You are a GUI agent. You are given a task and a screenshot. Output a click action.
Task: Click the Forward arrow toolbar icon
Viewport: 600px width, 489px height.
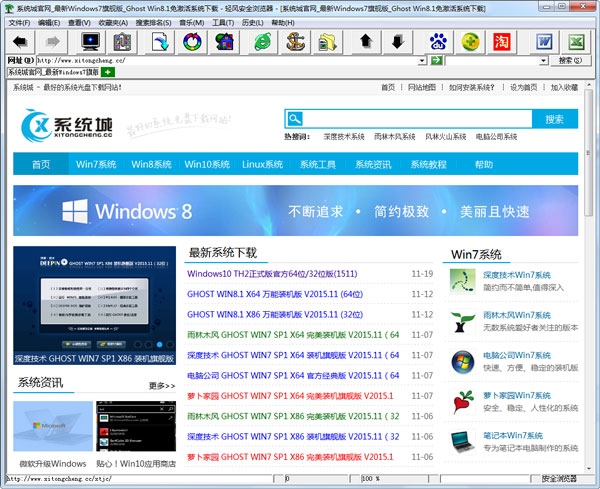pyautogui.click(x=52, y=41)
